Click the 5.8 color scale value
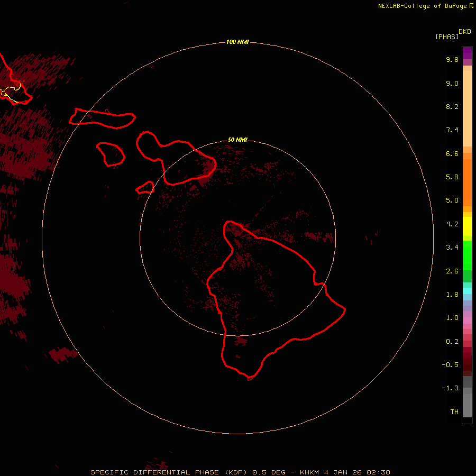 coord(452,177)
